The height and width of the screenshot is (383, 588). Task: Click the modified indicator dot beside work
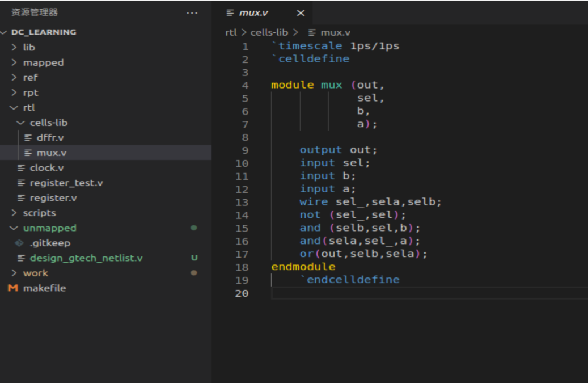pos(193,273)
